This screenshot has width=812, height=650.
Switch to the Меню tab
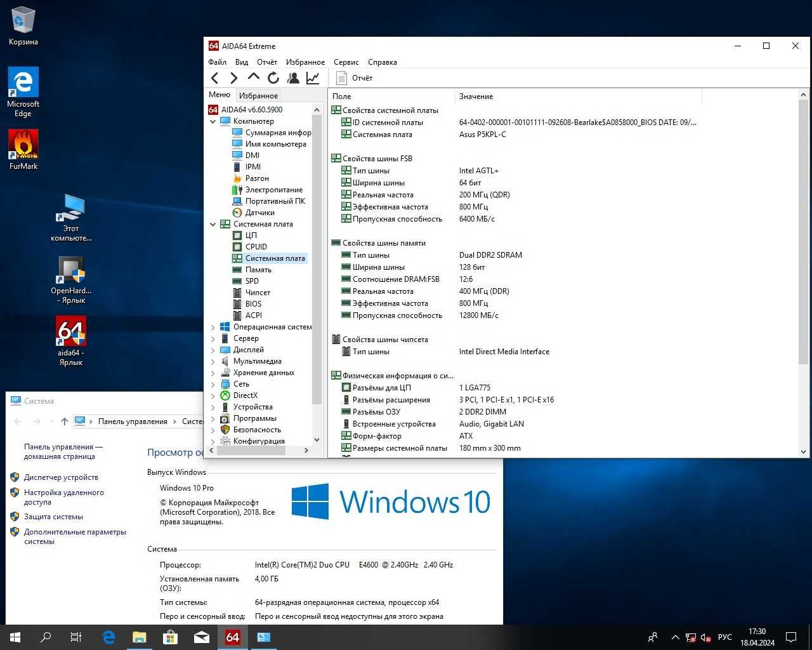coord(219,95)
